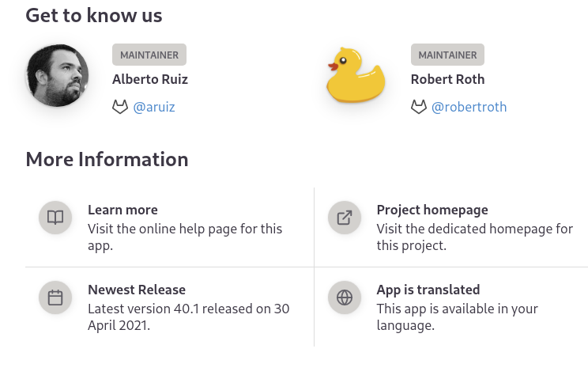Image resolution: width=588 pixels, height=379 pixels.
Task: Select the App is translated title
Action: click(x=428, y=290)
